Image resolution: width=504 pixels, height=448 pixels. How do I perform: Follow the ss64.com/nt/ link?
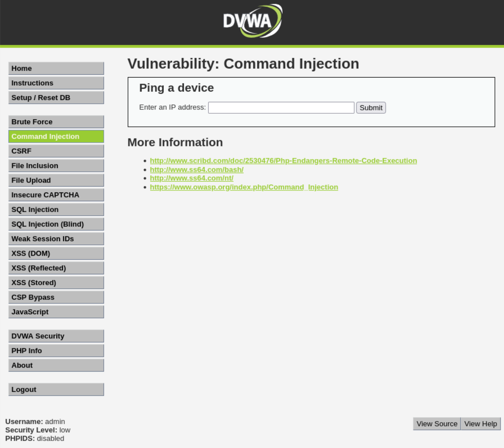coord(192,178)
